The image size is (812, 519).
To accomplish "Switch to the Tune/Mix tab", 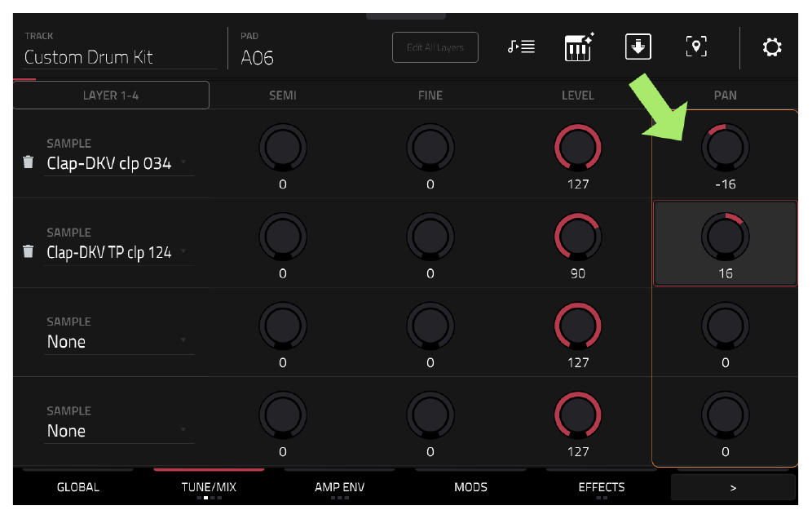I will point(209,487).
